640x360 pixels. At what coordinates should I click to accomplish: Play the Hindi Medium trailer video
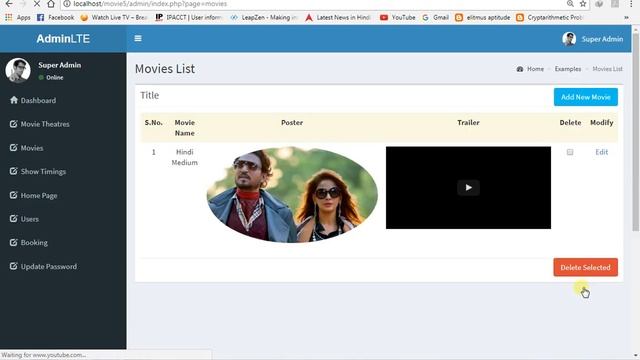tap(468, 188)
